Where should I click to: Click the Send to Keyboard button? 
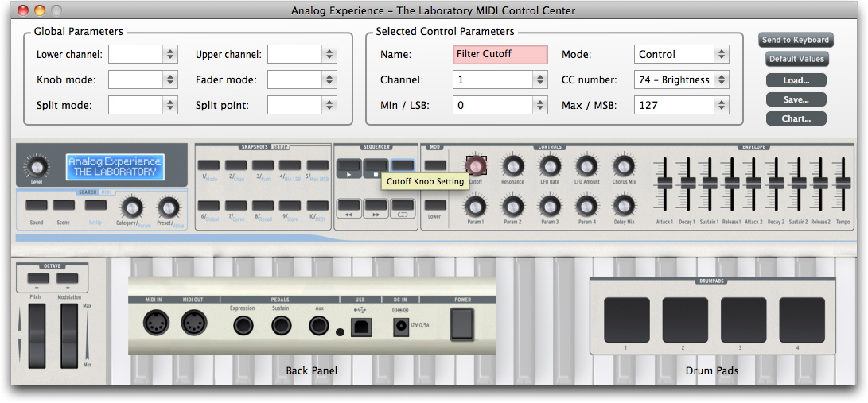click(796, 40)
